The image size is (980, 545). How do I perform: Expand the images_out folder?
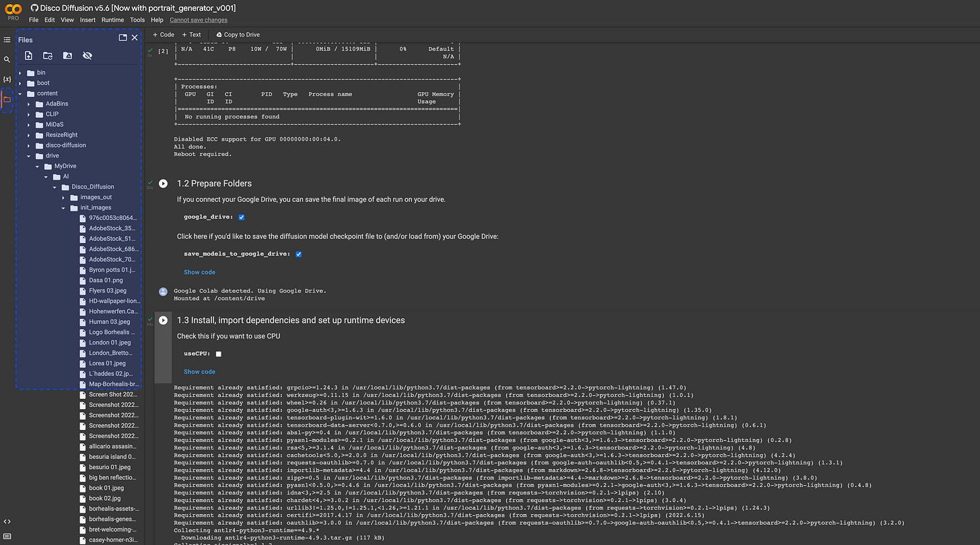click(64, 197)
